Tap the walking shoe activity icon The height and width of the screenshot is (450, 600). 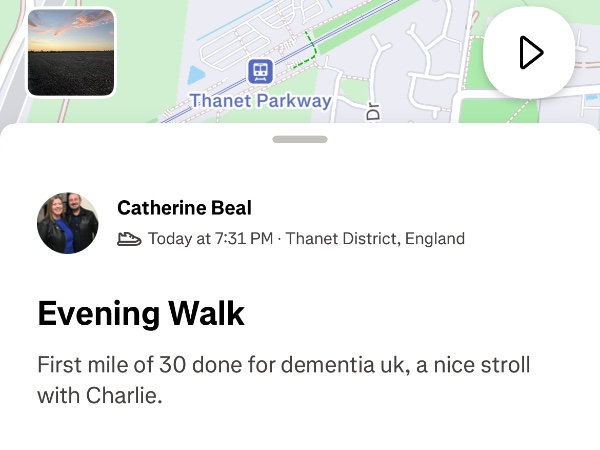[129, 239]
